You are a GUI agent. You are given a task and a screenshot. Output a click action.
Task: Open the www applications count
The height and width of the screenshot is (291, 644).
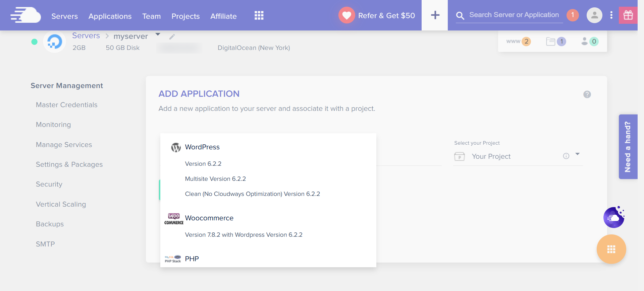(x=519, y=42)
